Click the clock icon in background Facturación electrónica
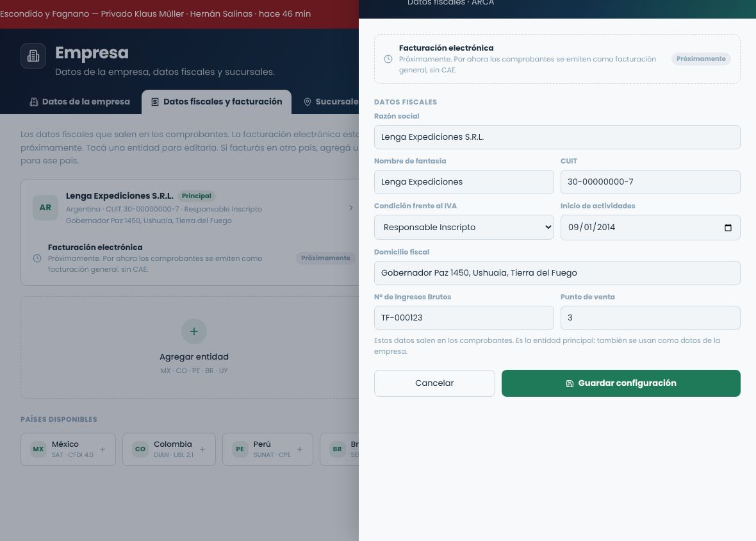The width and height of the screenshot is (756, 541). [37, 258]
